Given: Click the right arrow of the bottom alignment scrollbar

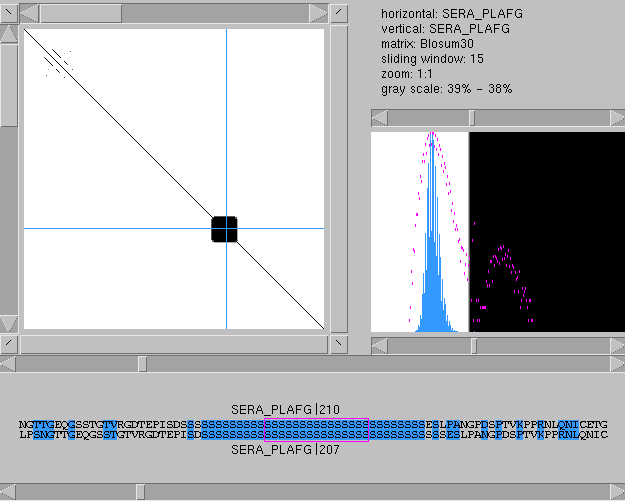Looking at the screenshot, I should point(617,491).
